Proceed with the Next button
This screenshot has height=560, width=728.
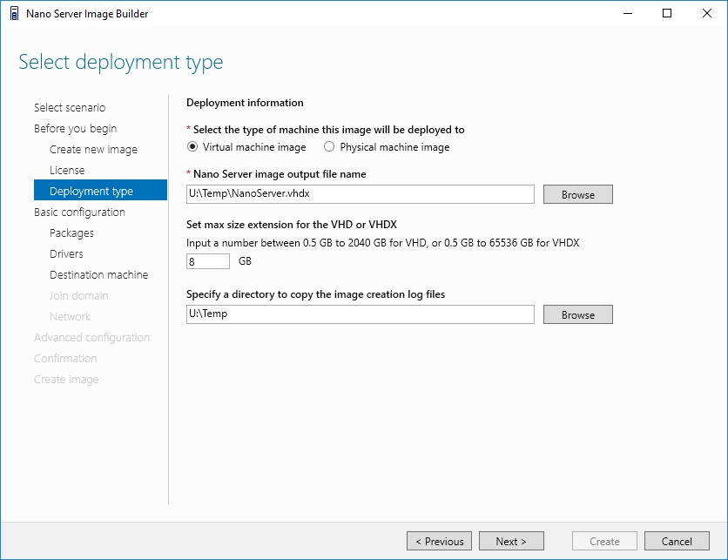[511, 541]
